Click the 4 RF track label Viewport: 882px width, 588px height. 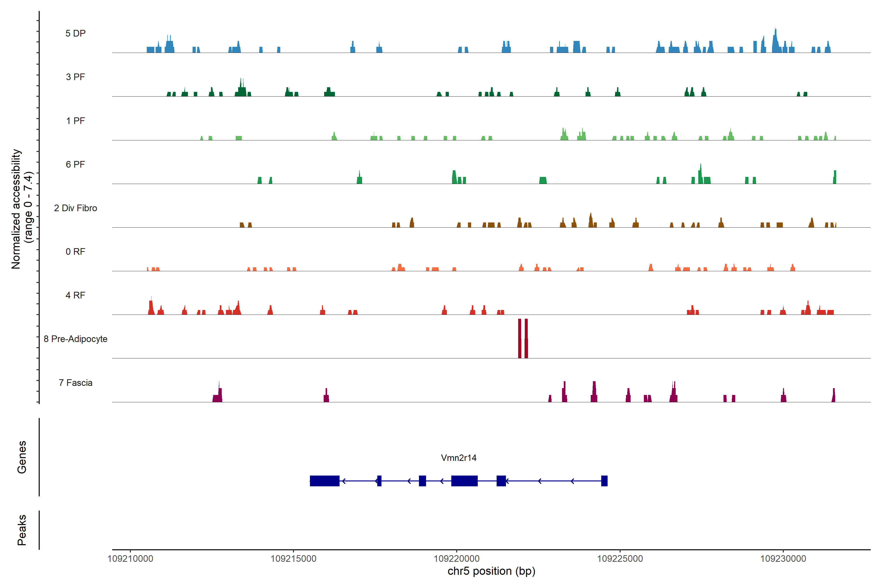(x=75, y=295)
